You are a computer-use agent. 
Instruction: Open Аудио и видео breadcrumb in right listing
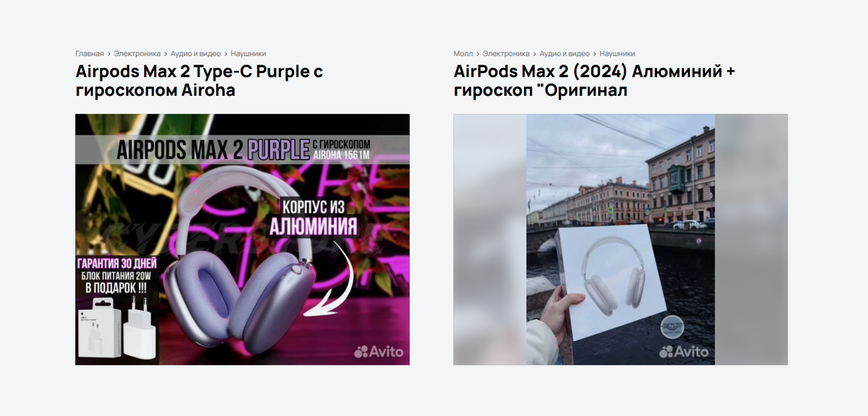click(564, 53)
